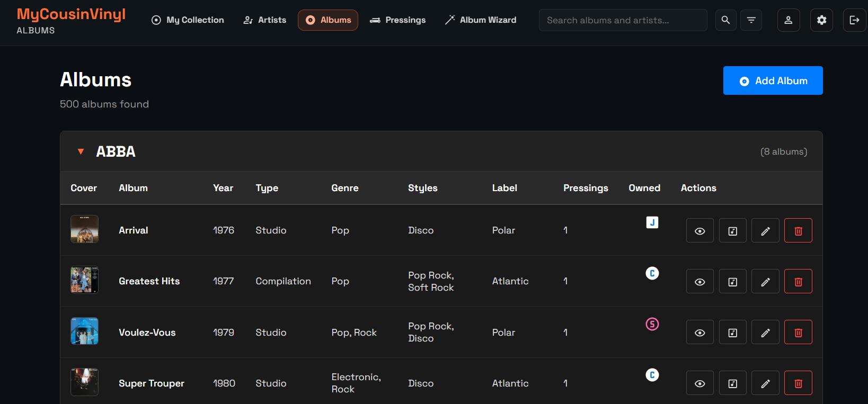Viewport: 868px width, 404px height.
Task: Edit the Super Trouper album
Action: click(765, 383)
